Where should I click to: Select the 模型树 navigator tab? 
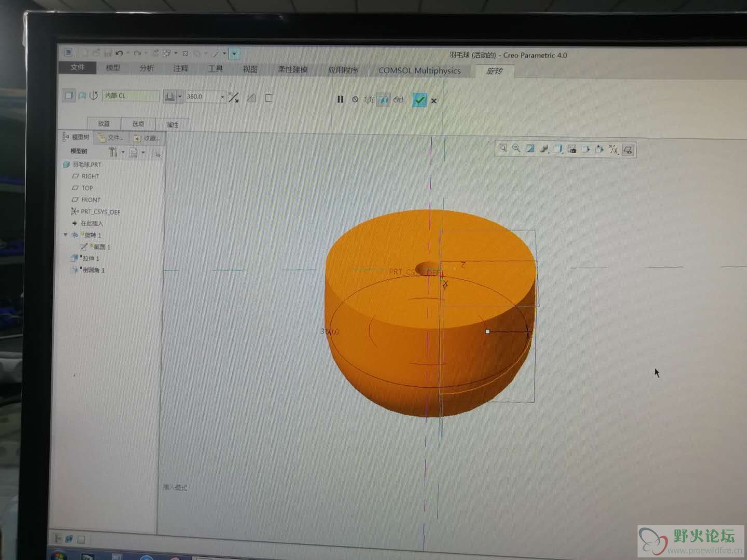76,137
